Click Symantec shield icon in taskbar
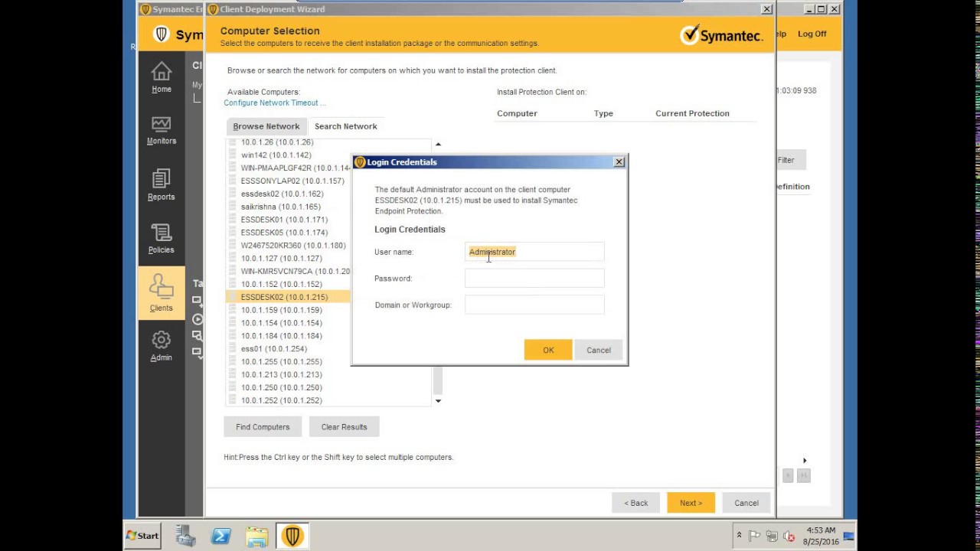Image resolution: width=980 pixels, height=551 pixels. tap(292, 536)
